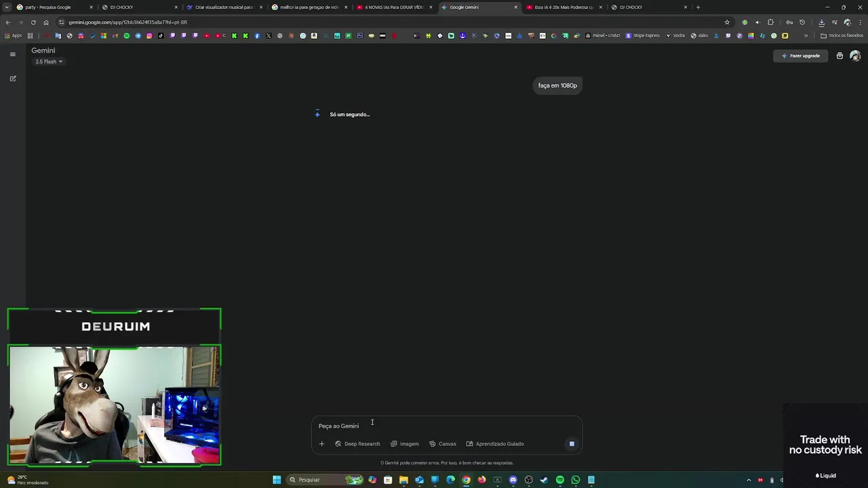Screen dimensions: 868x488
Task: Open the tab search dropdown arrow
Action: (x=7, y=7)
